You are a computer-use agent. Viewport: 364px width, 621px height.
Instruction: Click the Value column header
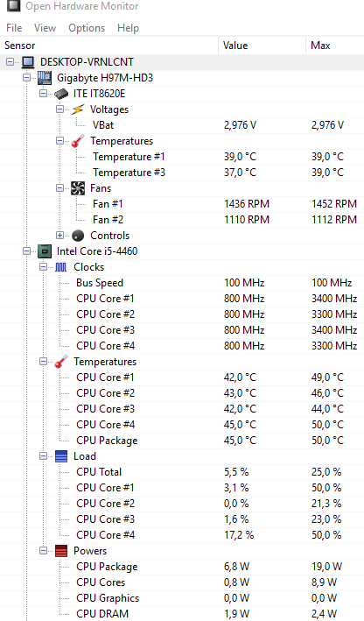pos(262,46)
